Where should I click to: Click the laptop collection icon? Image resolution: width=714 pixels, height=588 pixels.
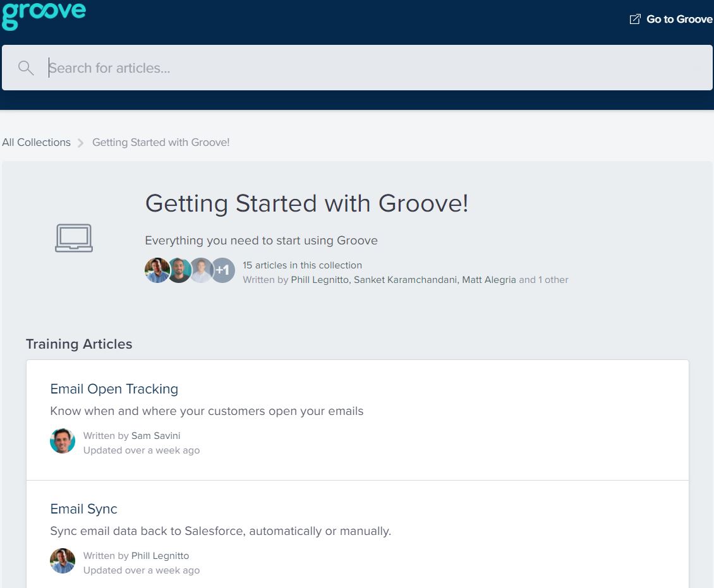[x=74, y=237]
